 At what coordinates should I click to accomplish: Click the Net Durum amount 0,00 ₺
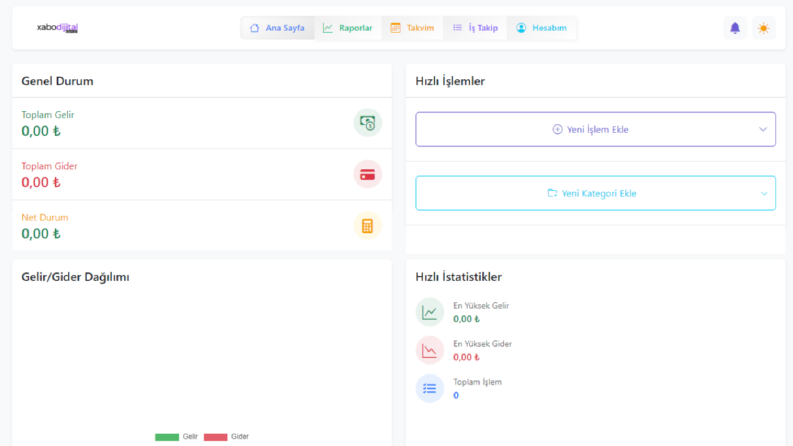click(x=41, y=234)
